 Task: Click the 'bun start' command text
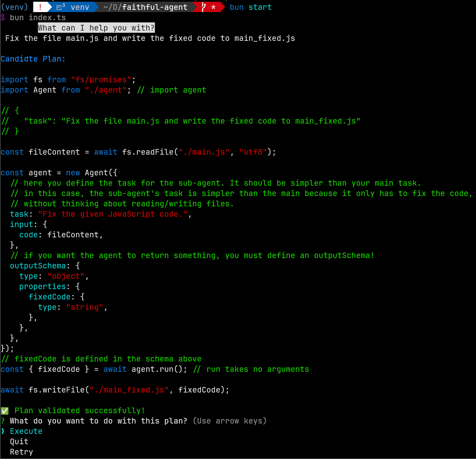(x=250, y=7)
